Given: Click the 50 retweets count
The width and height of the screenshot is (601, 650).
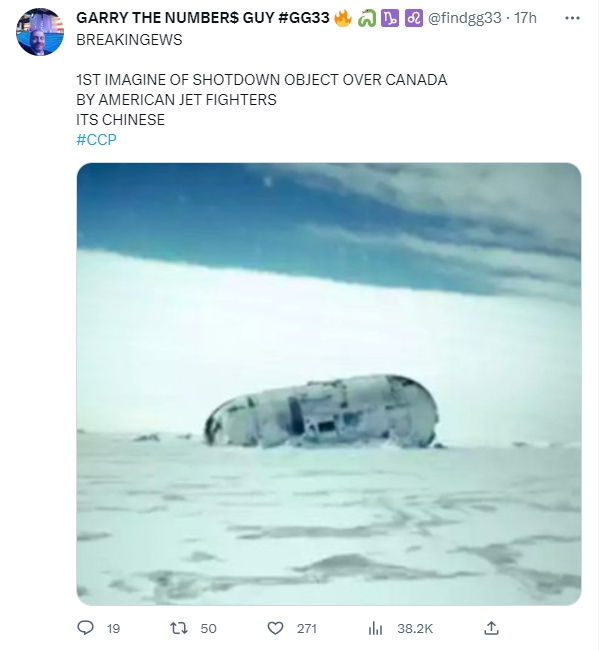Looking at the screenshot, I should tap(208, 628).
